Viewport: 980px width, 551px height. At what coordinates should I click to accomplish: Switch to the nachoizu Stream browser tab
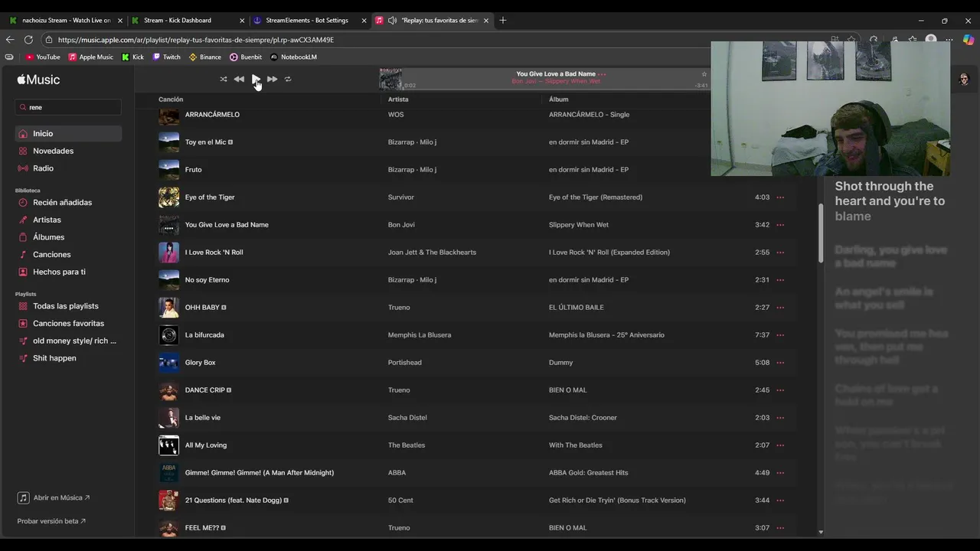click(x=67, y=21)
